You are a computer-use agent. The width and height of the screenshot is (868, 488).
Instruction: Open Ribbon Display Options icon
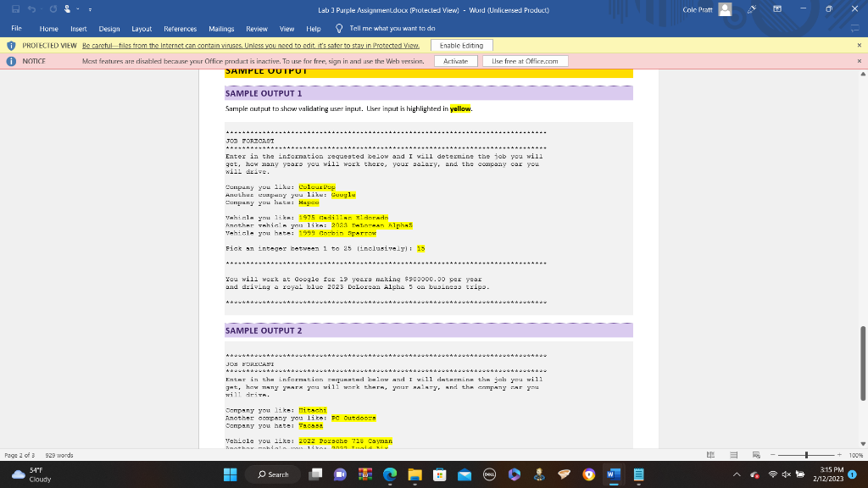(777, 9)
